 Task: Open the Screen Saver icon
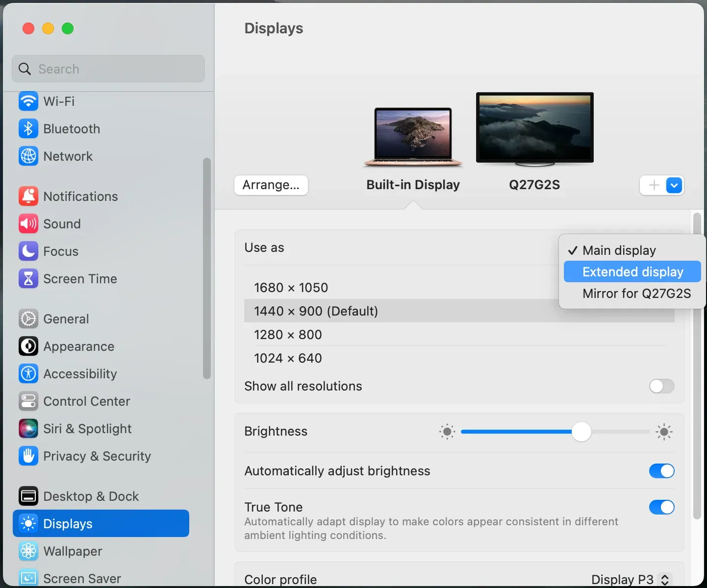pos(28,578)
